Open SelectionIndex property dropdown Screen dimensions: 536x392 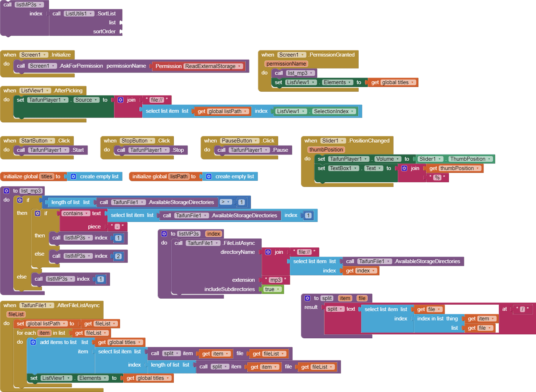click(334, 111)
